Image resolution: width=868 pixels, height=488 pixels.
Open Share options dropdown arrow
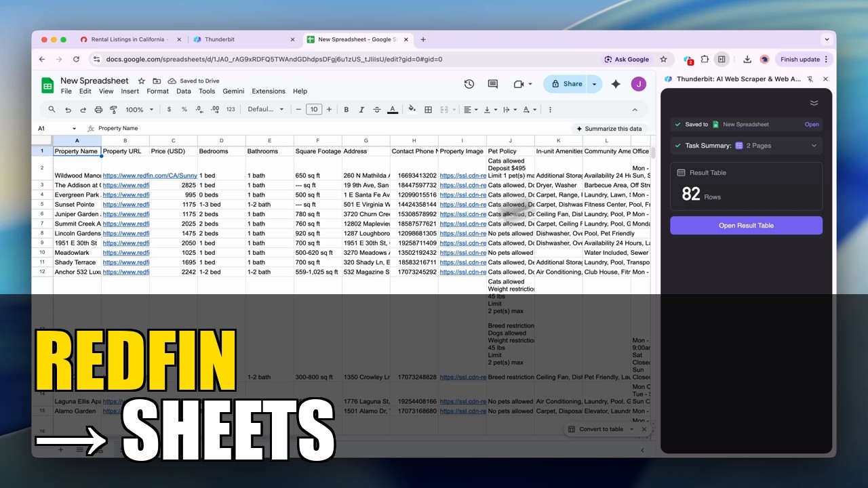click(594, 84)
